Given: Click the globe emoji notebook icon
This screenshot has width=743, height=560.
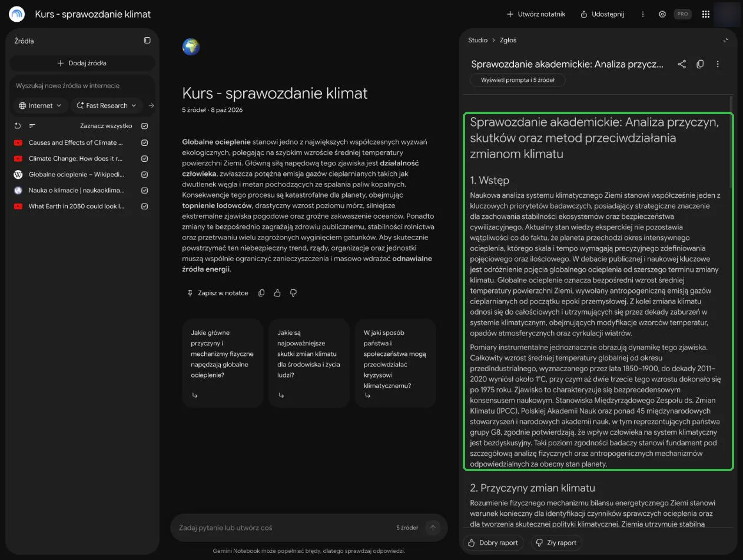Looking at the screenshot, I should click(x=191, y=47).
